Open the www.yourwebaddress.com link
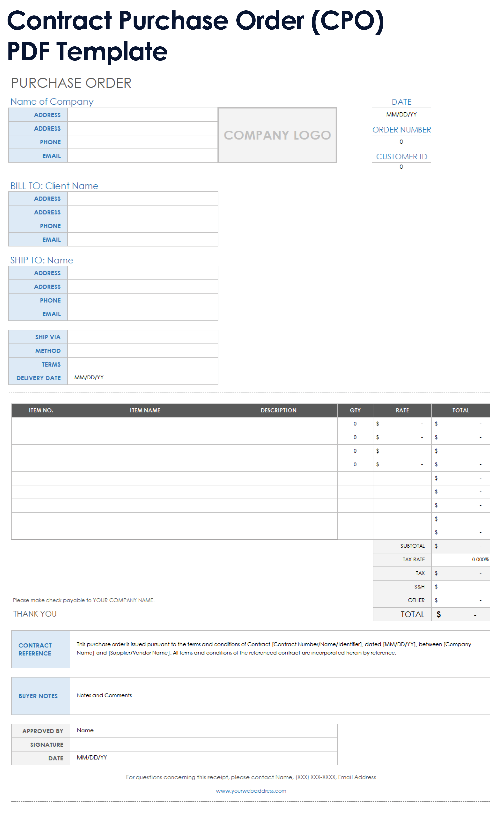Viewport: 504px width, 814px height. (251, 791)
